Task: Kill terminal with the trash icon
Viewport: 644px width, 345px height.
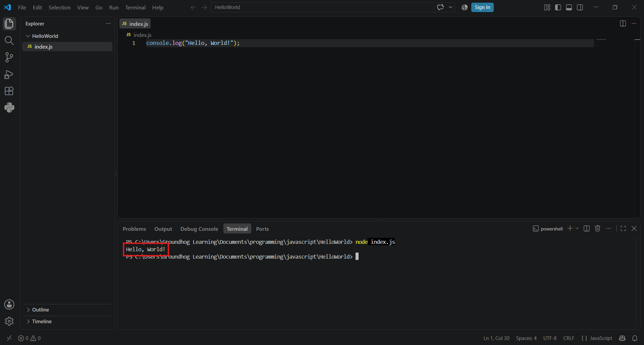Action: point(597,228)
